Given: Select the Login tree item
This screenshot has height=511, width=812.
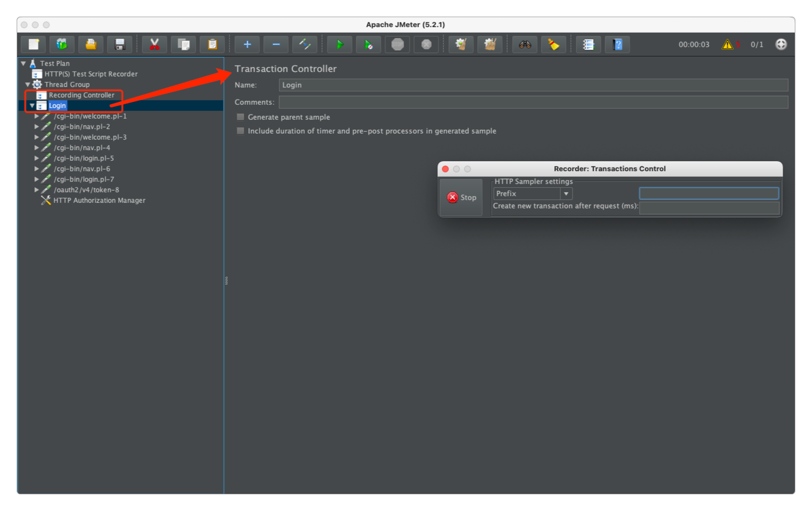Looking at the screenshot, I should coord(58,105).
